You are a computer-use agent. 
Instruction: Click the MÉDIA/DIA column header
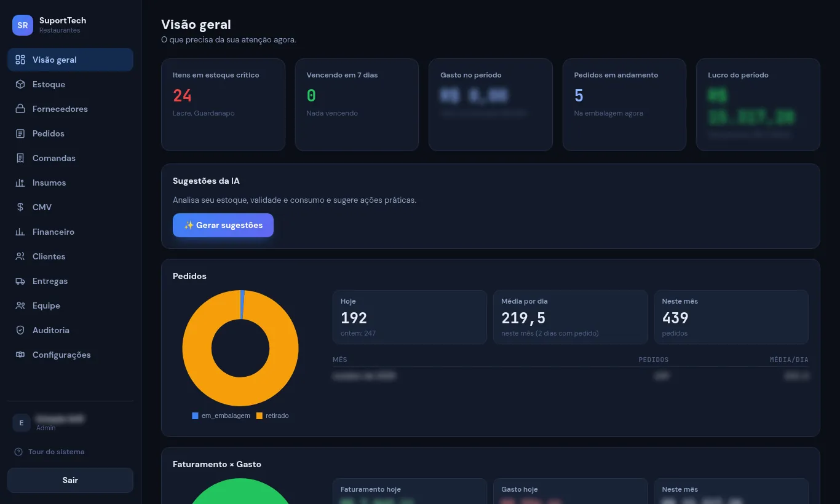790,360
